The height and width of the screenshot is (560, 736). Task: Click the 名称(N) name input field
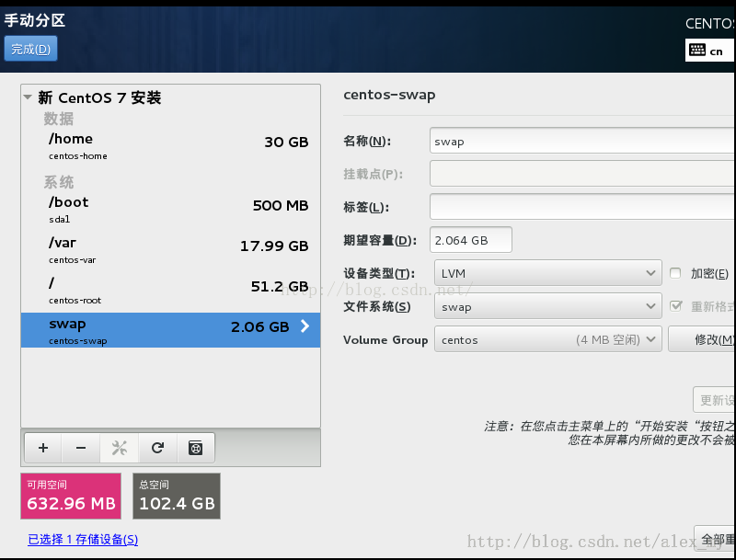582,141
